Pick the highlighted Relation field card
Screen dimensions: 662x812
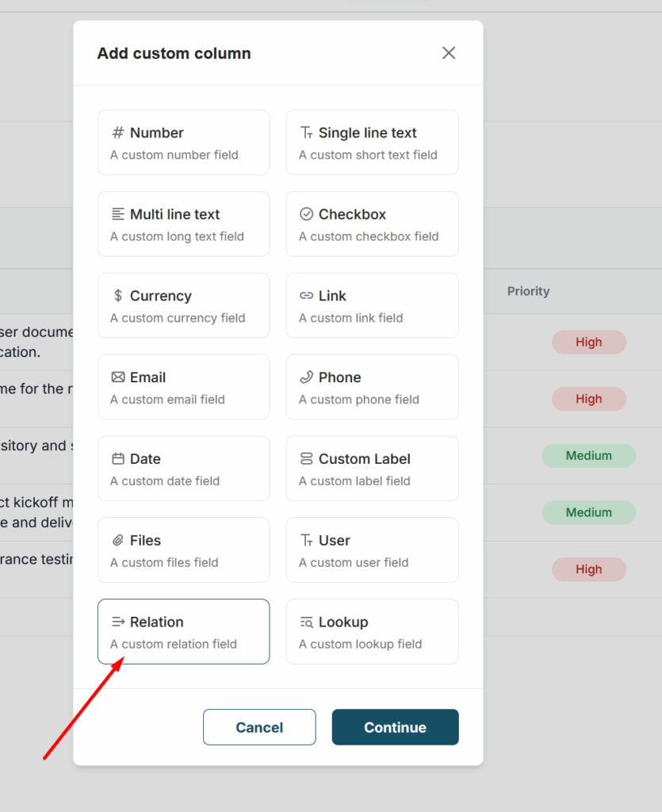pos(183,632)
